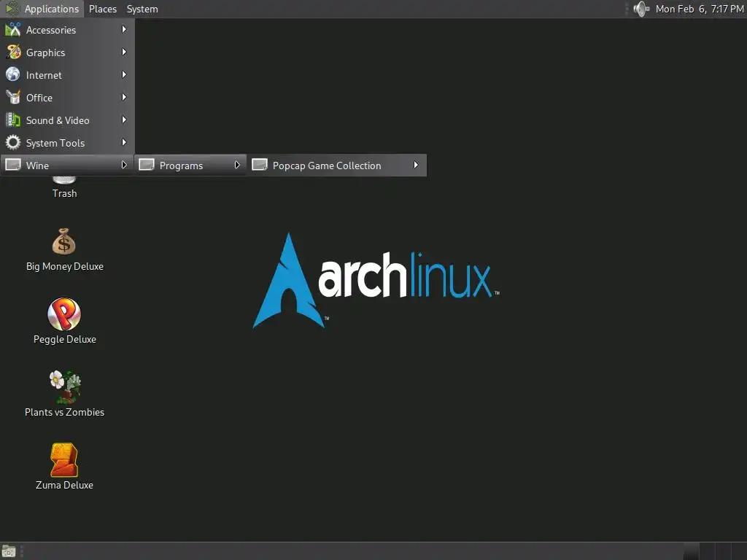This screenshot has height=560, width=747.
Task: Expand the System Tools submenu arrow
Action: [124, 142]
